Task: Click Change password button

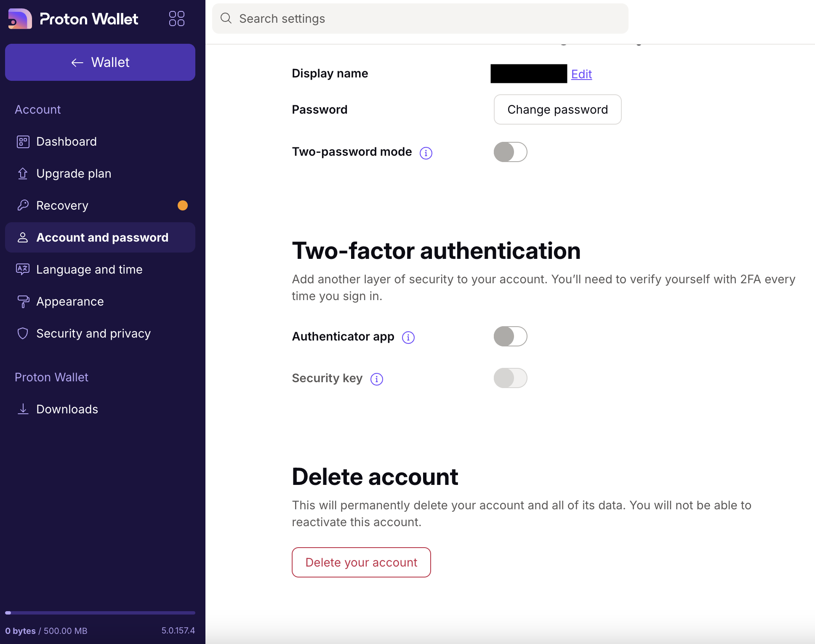Action: click(x=557, y=109)
